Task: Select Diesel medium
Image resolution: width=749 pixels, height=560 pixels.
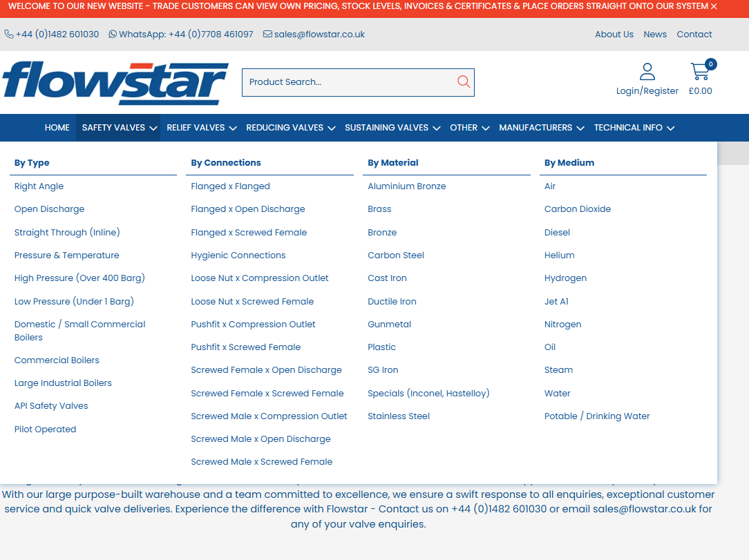Action: pos(557,233)
